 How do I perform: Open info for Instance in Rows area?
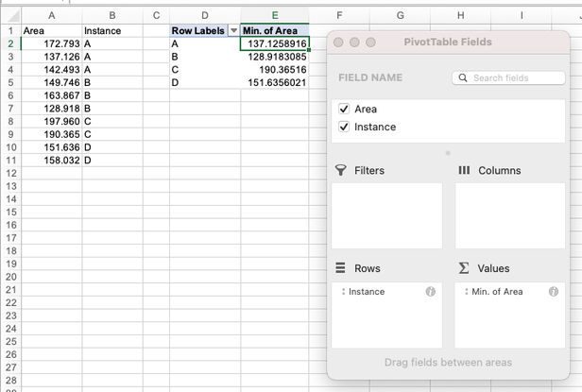click(430, 291)
